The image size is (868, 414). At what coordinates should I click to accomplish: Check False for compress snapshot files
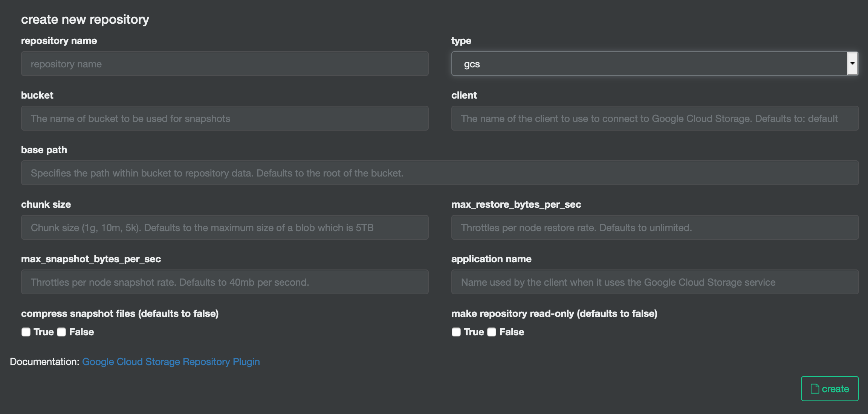61,332
